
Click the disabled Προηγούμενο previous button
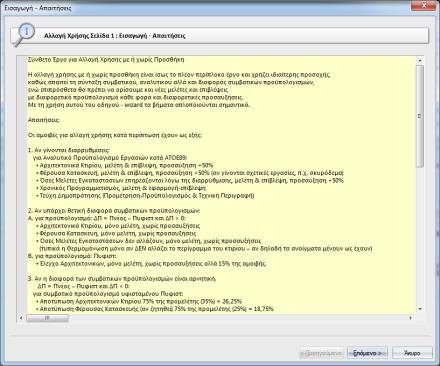(322, 353)
